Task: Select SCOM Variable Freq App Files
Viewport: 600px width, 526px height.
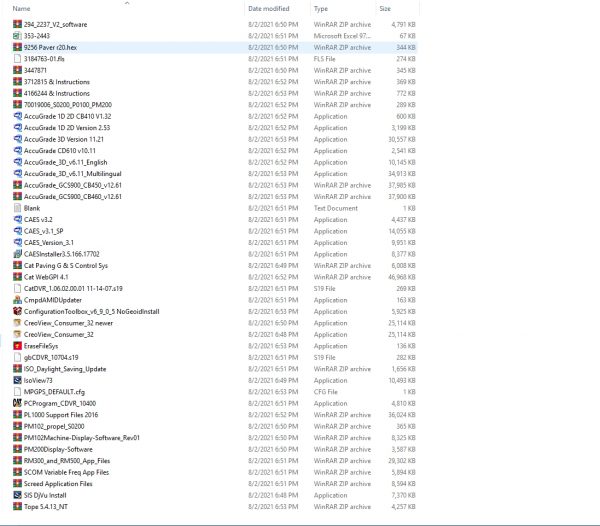Action: click(66, 472)
